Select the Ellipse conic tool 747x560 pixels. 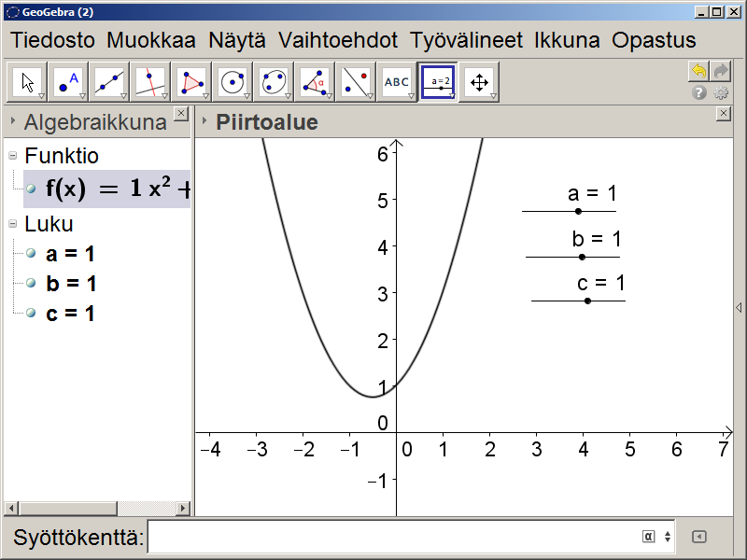pos(273,82)
